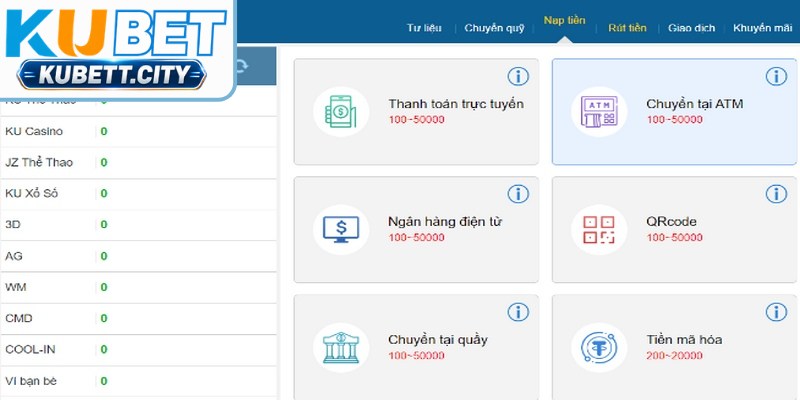
Task: Choose Thanh toán trực tuyến deposit method
Action: point(416,112)
